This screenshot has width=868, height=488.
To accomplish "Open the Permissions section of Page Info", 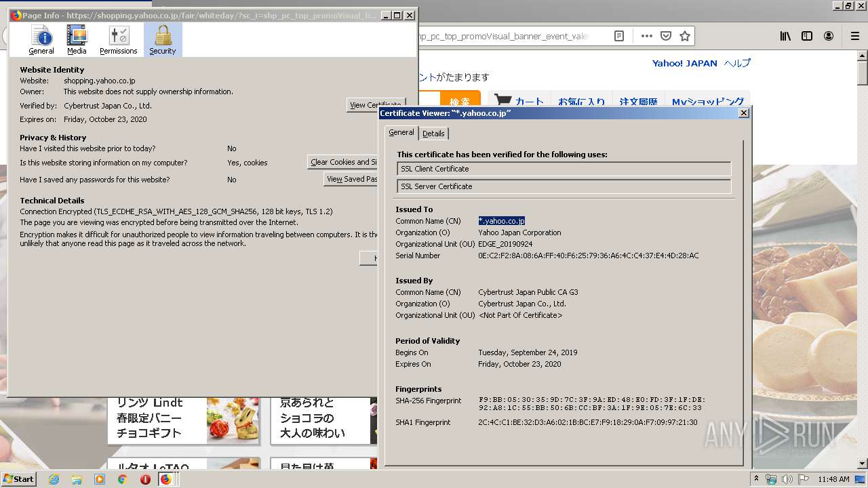I will [x=119, y=39].
